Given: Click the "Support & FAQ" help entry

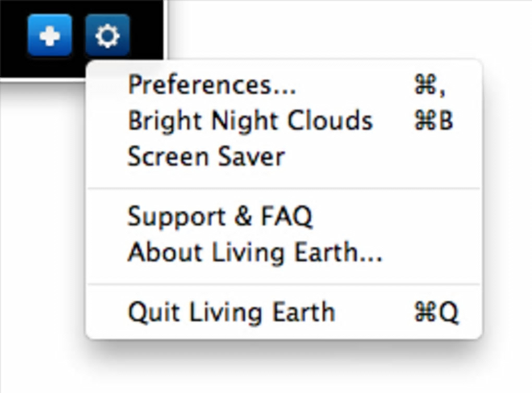Looking at the screenshot, I should (220, 216).
